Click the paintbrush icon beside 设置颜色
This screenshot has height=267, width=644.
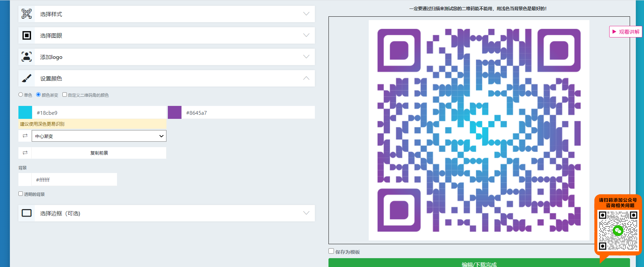[27, 78]
